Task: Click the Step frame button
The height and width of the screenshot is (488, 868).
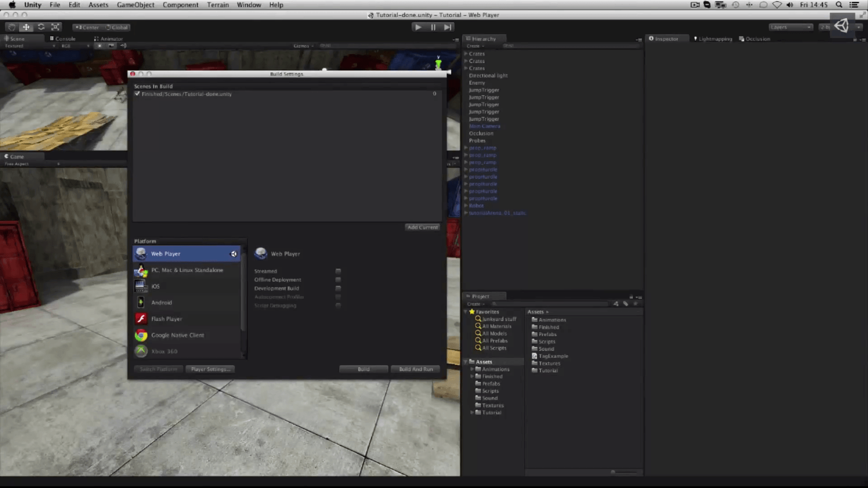Action: (448, 27)
